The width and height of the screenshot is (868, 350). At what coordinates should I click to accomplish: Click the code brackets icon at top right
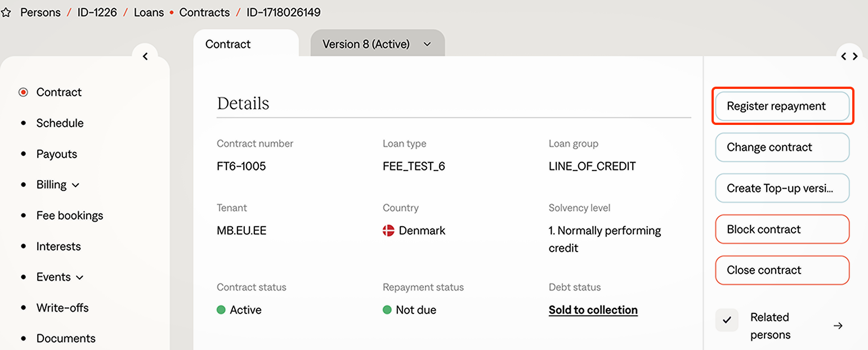pyautogui.click(x=849, y=56)
